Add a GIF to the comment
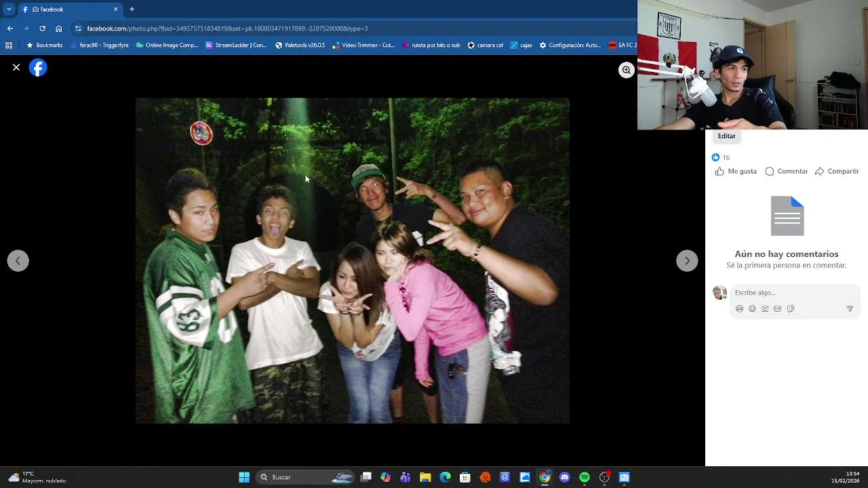 tap(778, 309)
